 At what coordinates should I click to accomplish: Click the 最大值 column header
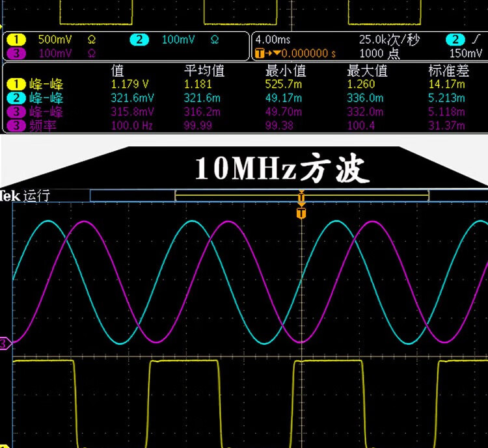point(367,71)
